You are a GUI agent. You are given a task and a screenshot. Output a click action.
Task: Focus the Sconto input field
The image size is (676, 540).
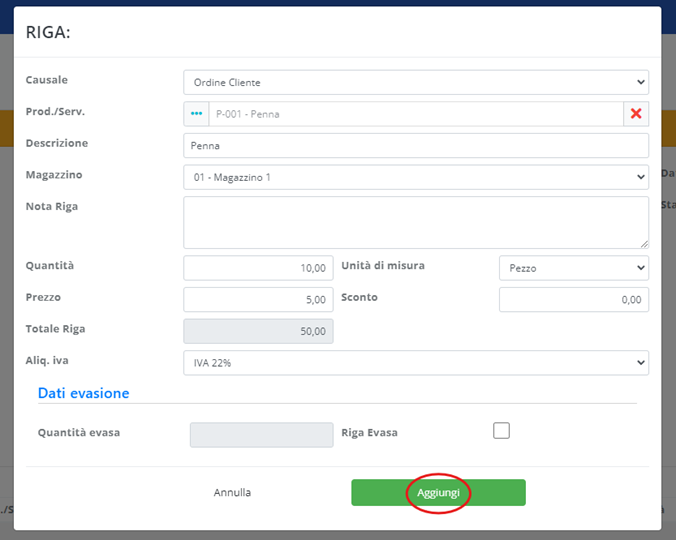click(573, 299)
